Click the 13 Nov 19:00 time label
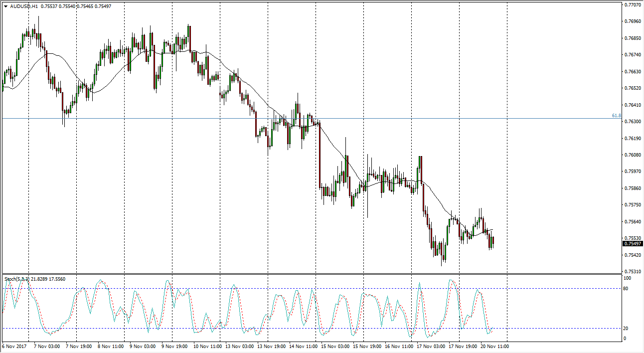The width and height of the screenshot is (644, 353). (x=270, y=346)
